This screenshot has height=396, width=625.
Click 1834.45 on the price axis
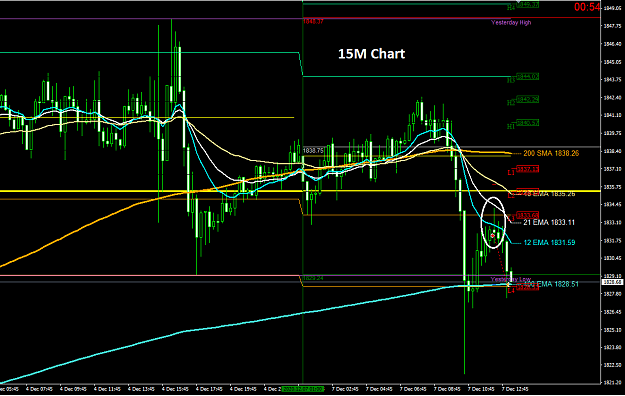tap(613, 205)
